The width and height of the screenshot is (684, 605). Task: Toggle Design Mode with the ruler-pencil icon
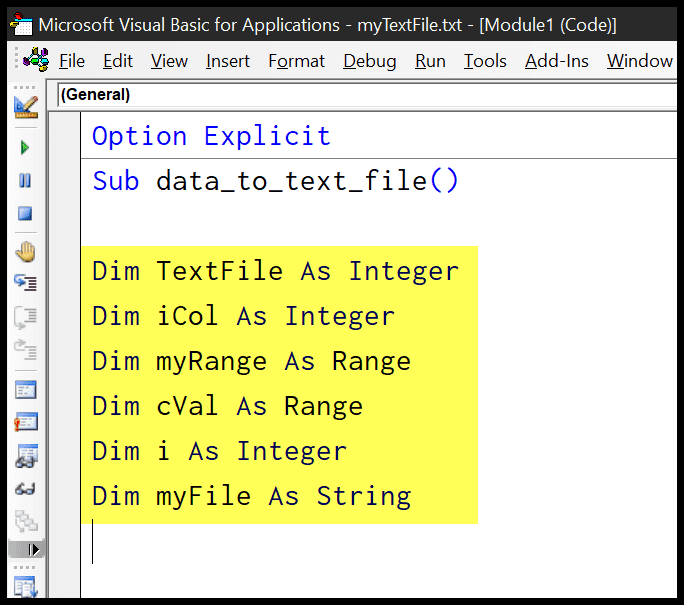[x=26, y=107]
